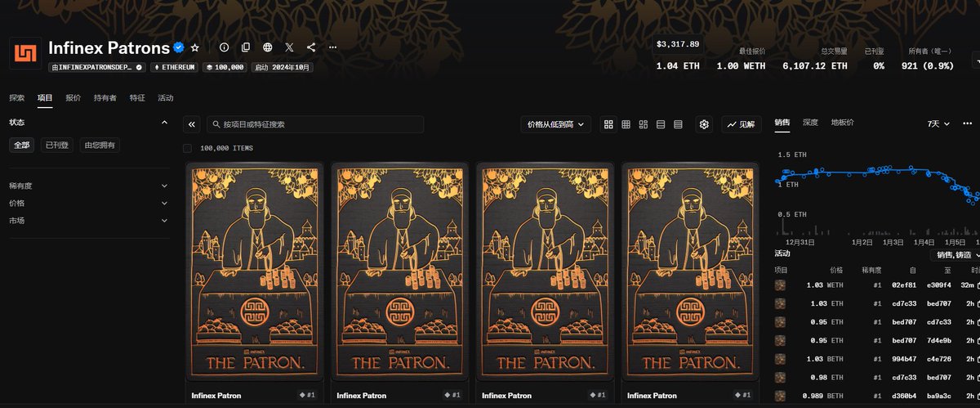This screenshot has width=980, height=408.
Task: Open address 7d4e9b in the activity table
Action: 939,342
